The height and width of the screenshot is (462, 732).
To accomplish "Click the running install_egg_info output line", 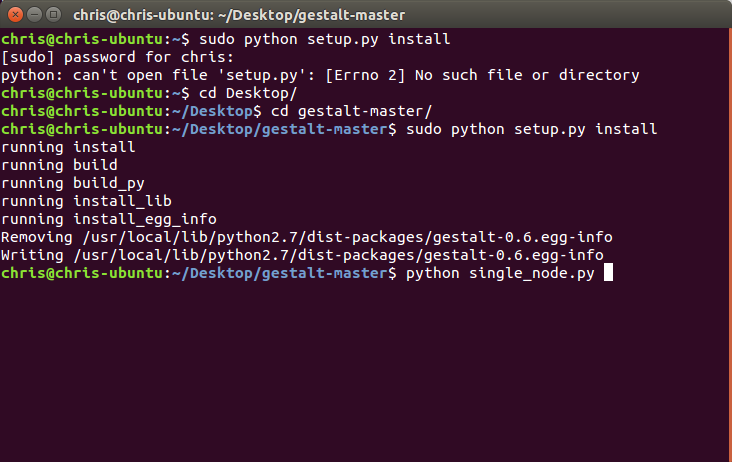I will [x=109, y=219].
